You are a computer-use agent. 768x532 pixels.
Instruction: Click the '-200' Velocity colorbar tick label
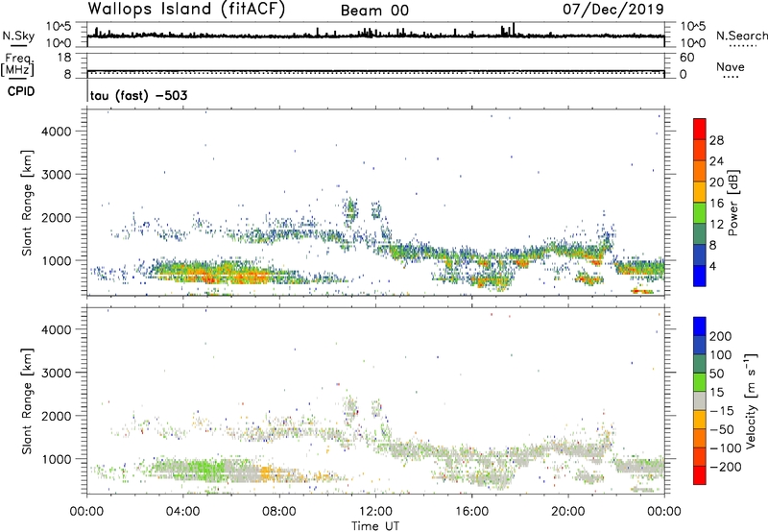[x=727, y=467]
